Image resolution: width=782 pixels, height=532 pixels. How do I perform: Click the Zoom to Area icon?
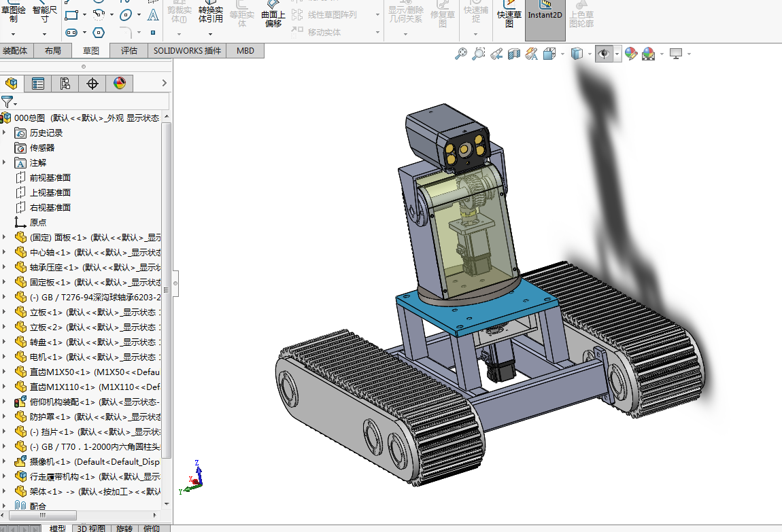(479, 54)
